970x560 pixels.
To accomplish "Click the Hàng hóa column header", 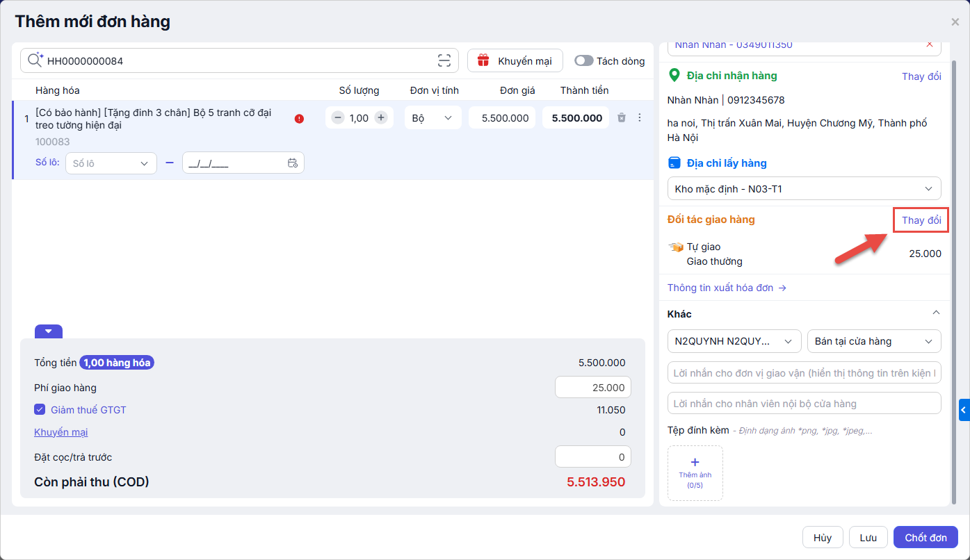I will tap(57, 90).
